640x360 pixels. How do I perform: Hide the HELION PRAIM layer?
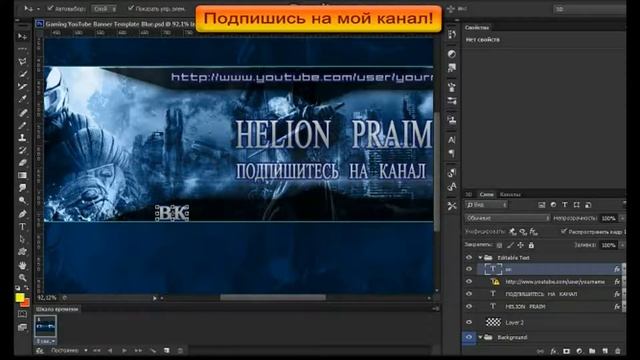pyautogui.click(x=469, y=307)
